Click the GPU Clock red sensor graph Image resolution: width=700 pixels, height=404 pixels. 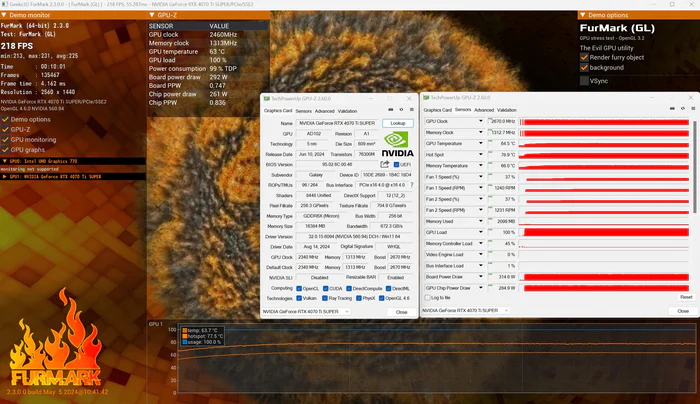[604, 121]
